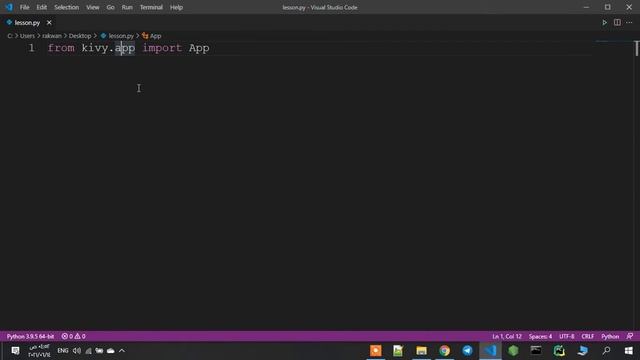The width and height of the screenshot is (640, 360).
Task: Click the lesson.py breadcrumb segment
Action: tap(117, 36)
